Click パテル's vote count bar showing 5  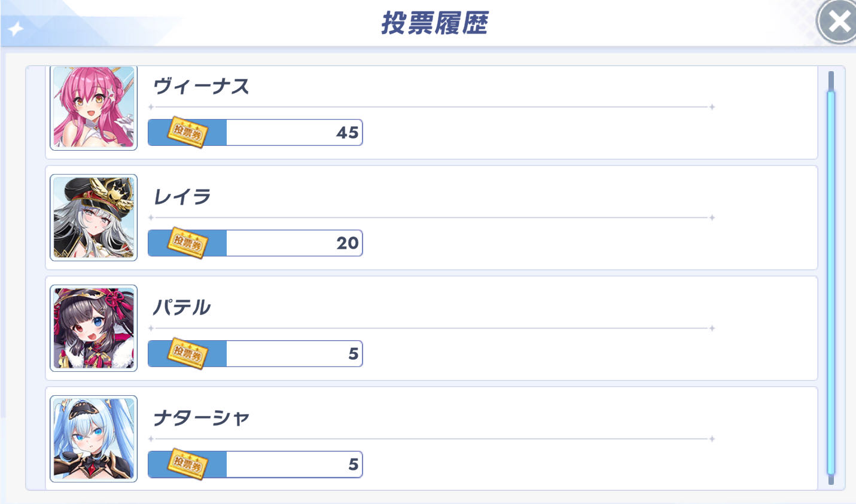(255, 353)
